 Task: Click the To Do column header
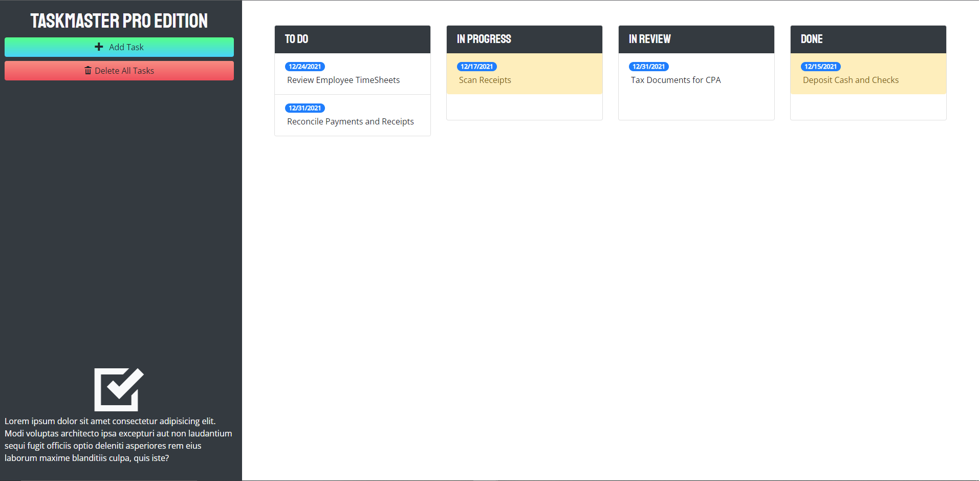coord(297,39)
